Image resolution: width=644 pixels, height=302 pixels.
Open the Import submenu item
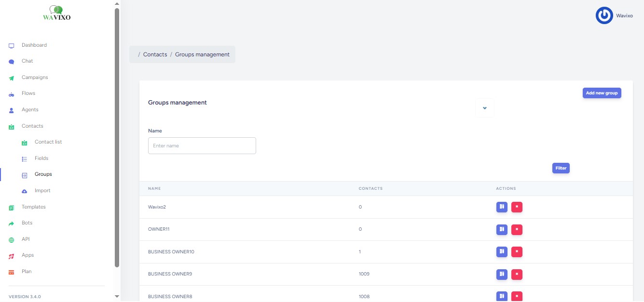click(x=42, y=191)
